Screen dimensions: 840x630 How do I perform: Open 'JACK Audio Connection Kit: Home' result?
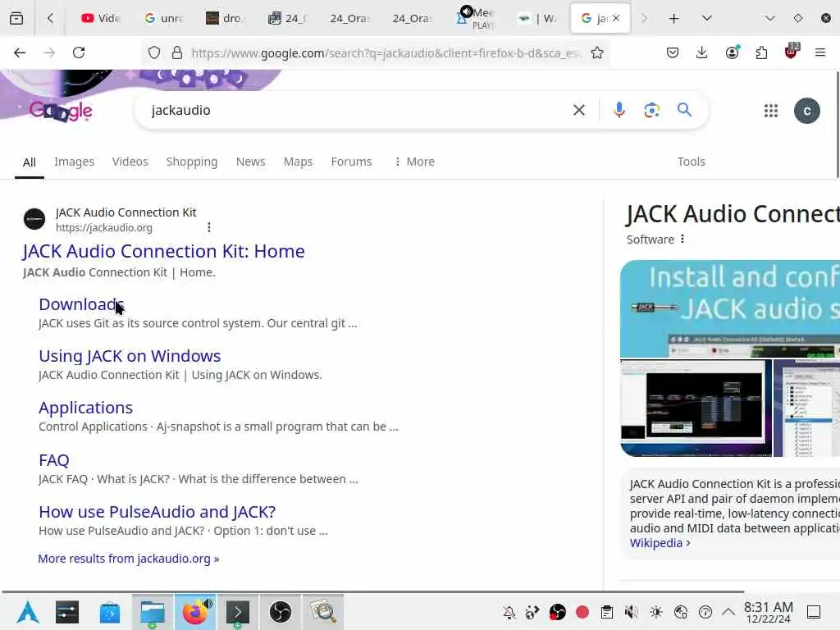pos(163,251)
